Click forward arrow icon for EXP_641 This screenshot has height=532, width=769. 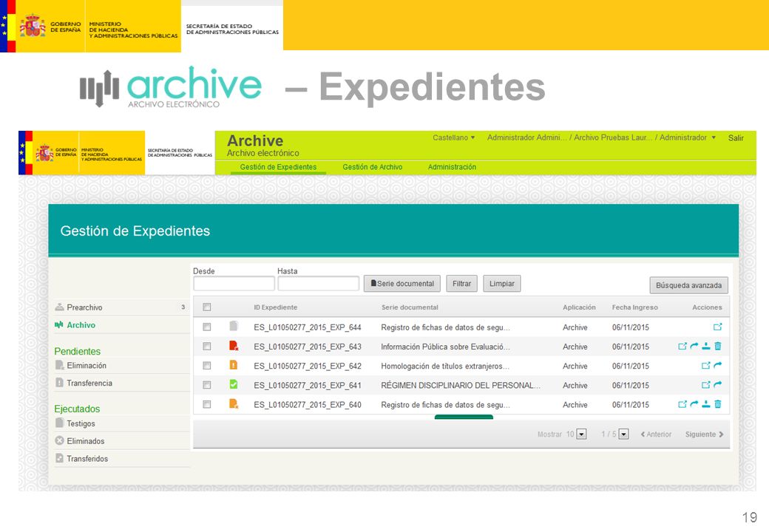tap(718, 385)
